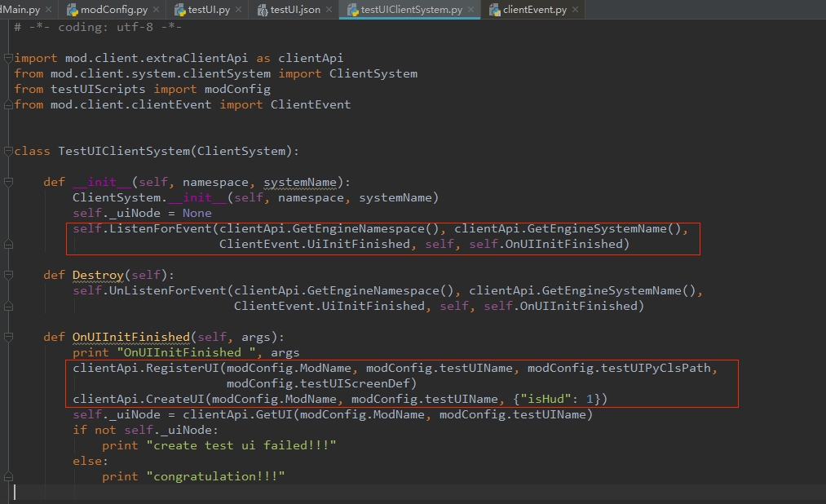Click 'TestUIClientSystem' class name
Image resolution: width=826 pixels, height=504 pixels.
tap(124, 151)
